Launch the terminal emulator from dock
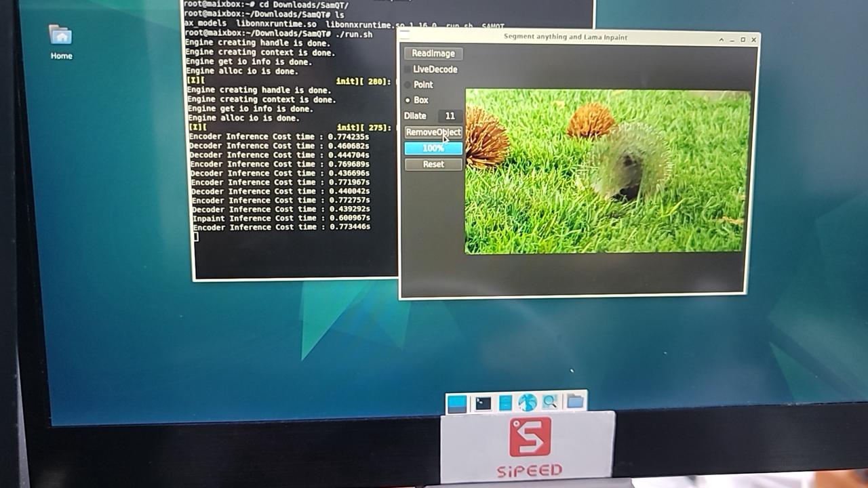The width and height of the screenshot is (868, 488). 483,403
